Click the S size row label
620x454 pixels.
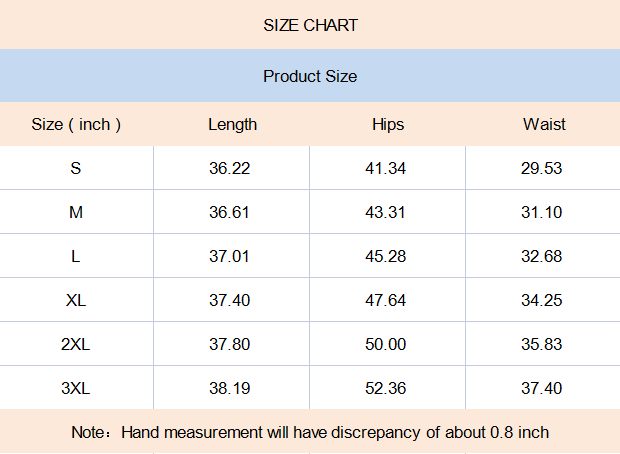[76, 168]
